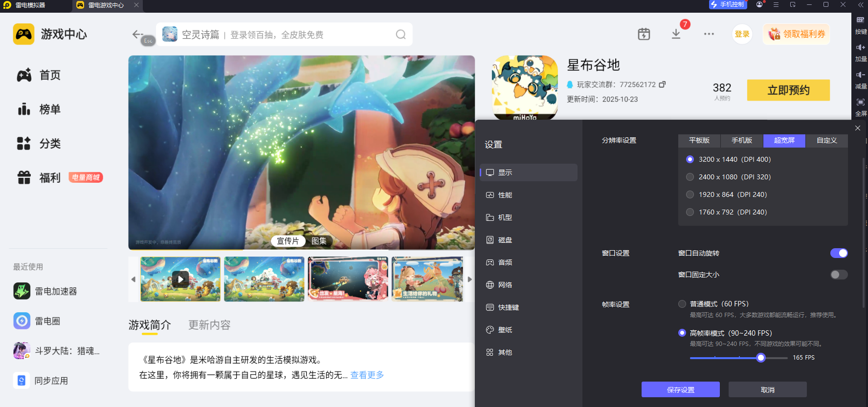The width and height of the screenshot is (868, 407).
Task: Open the 其他 settings section
Action: (x=529, y=352)
